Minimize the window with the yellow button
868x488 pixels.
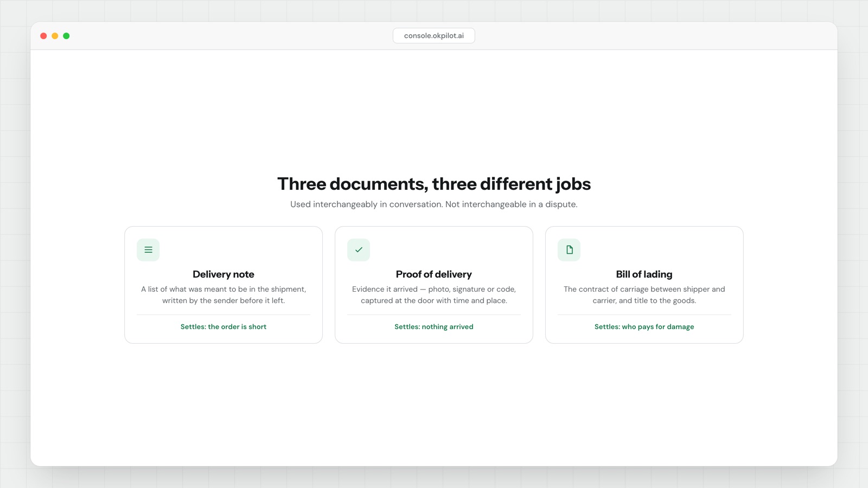click(55, 36)
